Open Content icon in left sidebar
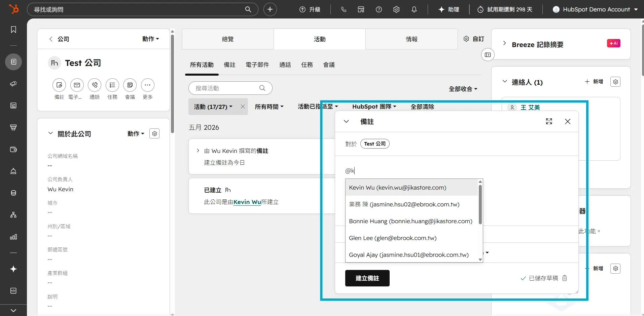This screenshot has height=316, width=644. coord(13,106)
